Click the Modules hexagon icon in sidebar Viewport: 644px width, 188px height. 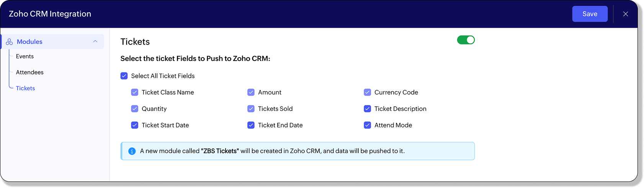[x=9, y=42]
